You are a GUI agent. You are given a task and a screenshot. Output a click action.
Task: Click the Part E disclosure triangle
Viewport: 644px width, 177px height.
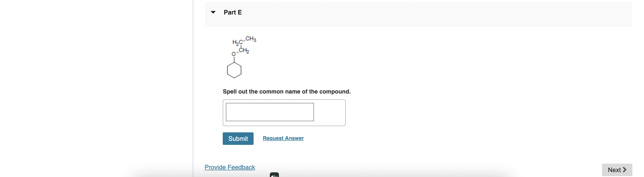click(213, 12)
